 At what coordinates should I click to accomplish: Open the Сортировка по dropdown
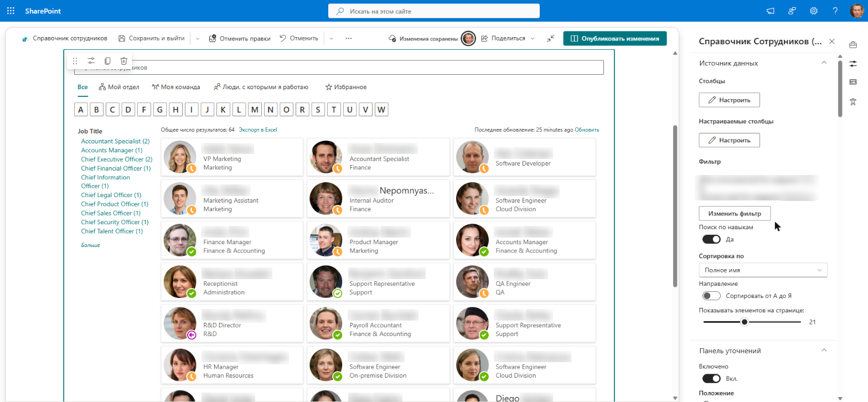click(x=763, y=270)
